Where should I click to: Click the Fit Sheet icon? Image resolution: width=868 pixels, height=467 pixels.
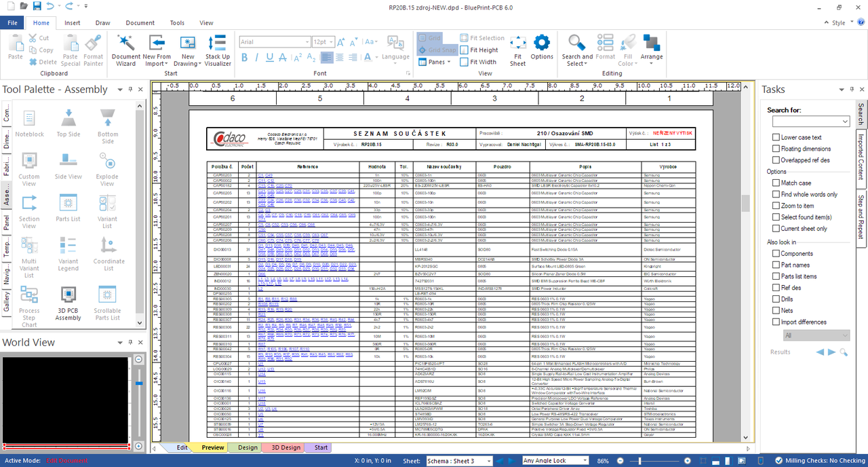[x=518, y=51]
